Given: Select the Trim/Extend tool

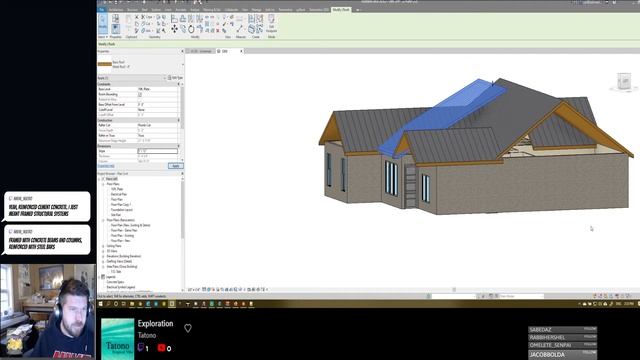Looking at the screenshot, I should [200, 29].
